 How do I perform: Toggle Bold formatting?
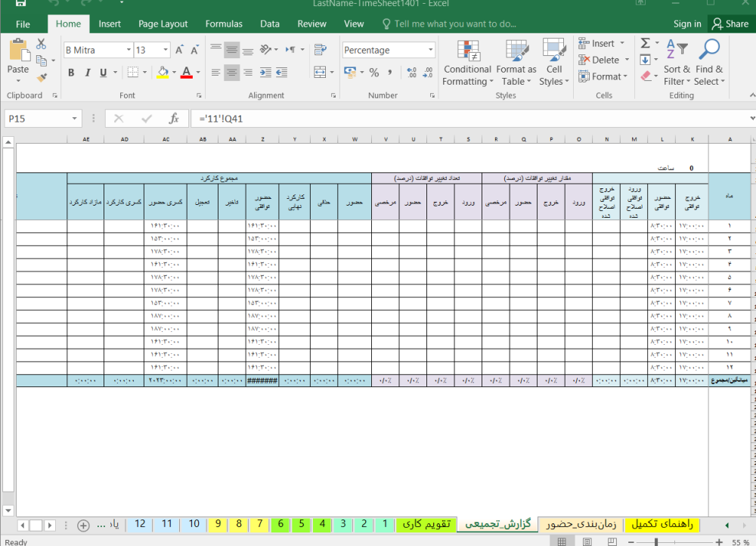click(x=71, y=73)
